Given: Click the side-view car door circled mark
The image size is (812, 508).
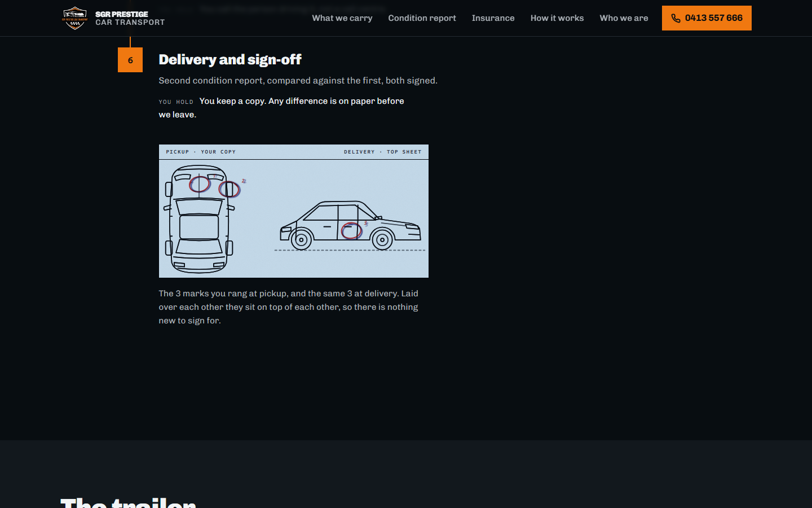Looking at the screenshot, I should [351, 230].
